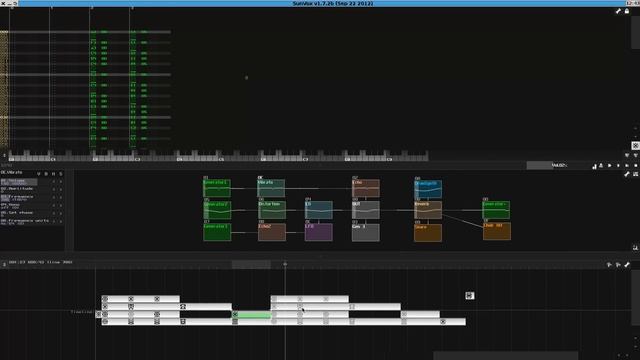Open module view wrench settings icon
Screen dimensions: 640x360
tap(627, 174)
